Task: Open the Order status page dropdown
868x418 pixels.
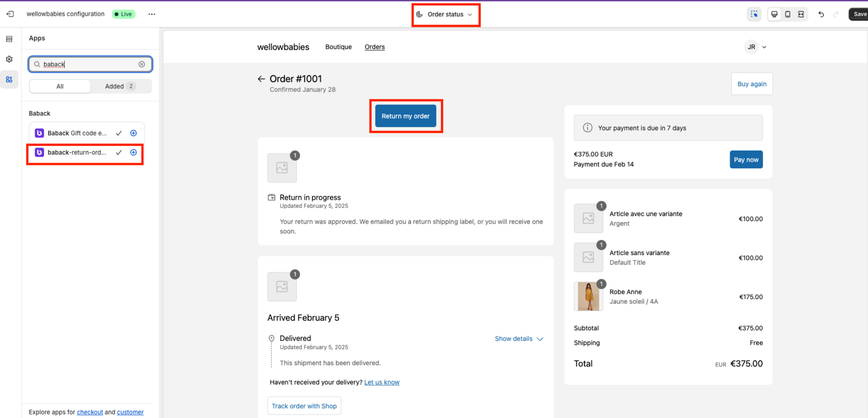Action: pos(445,14)
